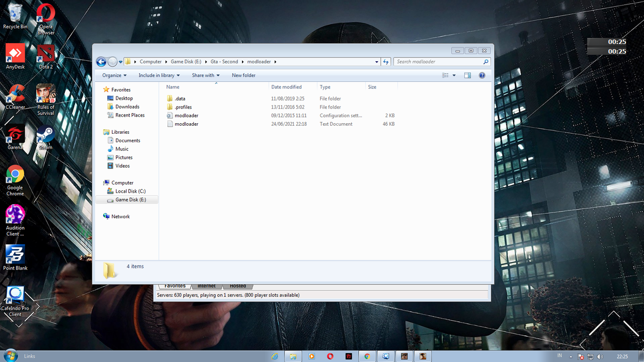This screenshot has width=644, height=362.
Task: Sort by Date modified column header
Action: (x=293, y=87)
